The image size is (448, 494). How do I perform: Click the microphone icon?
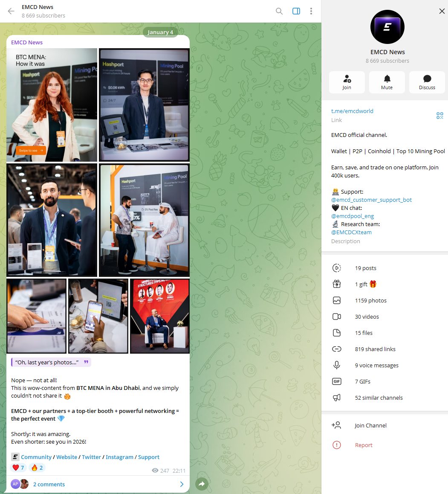click(x=337, y=365)
